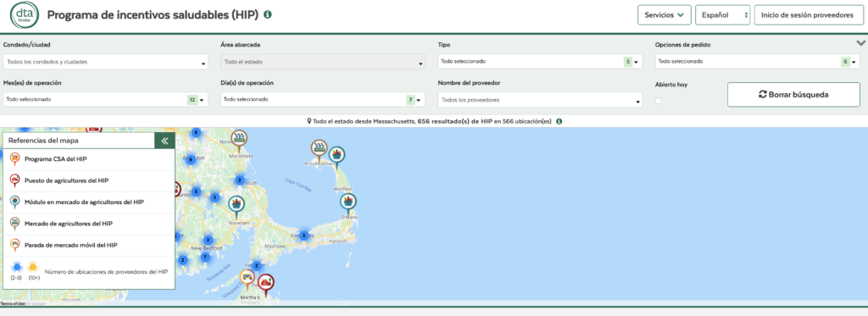
Task: Select the teal market booth pin near Provincetown
Action: click(336, 157)
